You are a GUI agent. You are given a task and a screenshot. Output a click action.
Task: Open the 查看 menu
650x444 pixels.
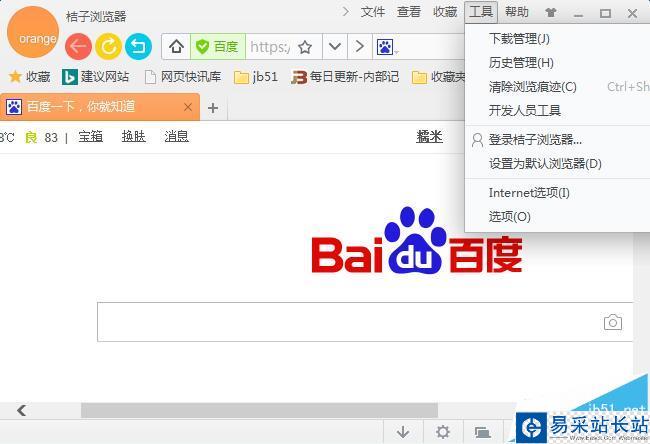[x=409, y=12]
